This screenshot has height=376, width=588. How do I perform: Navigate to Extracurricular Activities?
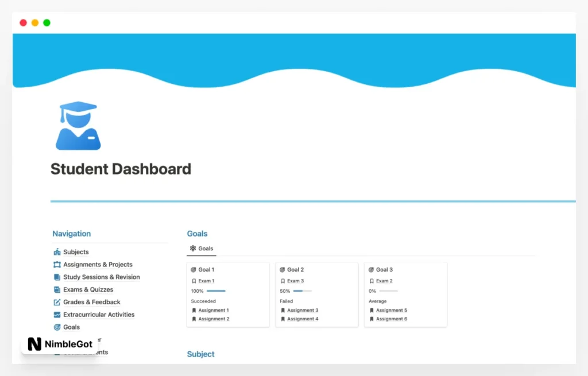99,315
